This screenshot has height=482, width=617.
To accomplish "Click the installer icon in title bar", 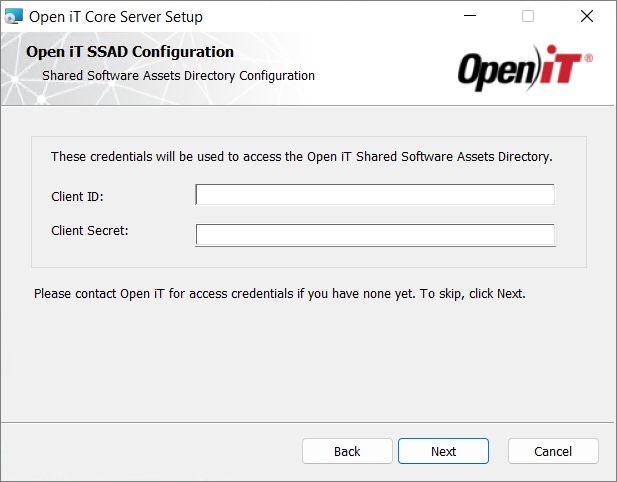I will click(x=14, y=17).
